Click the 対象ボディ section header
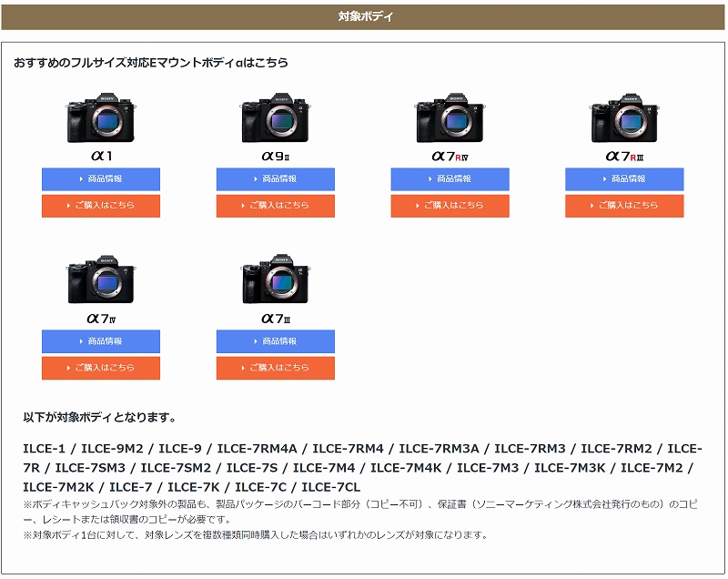728x579 pixels. click(x=363, y=17)
